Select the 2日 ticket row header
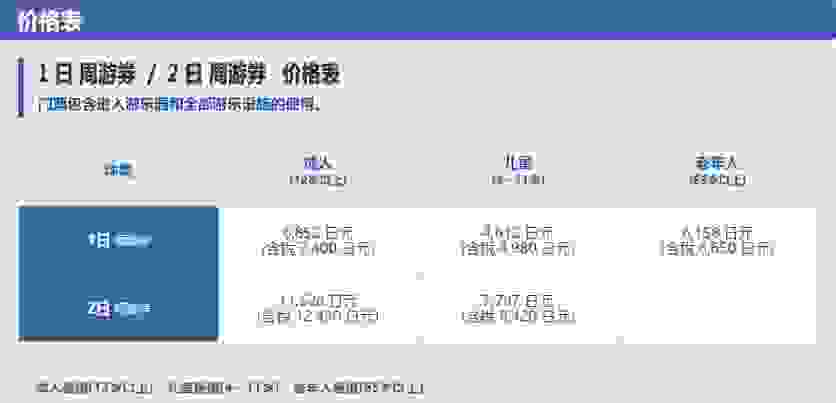Viewport: 836px width, 403px height. (x=119, y=309)
